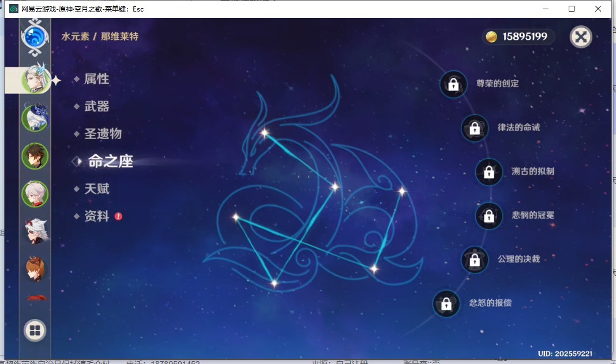Open locked constellation 溯古的拟制

tap(489, 172)
